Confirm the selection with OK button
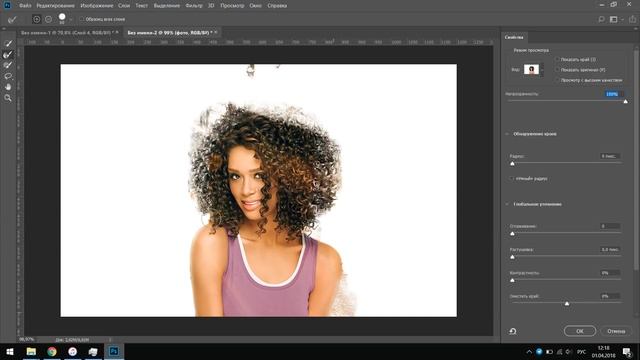The width and height of the screenshot is (640, 360). pos(580,331)
